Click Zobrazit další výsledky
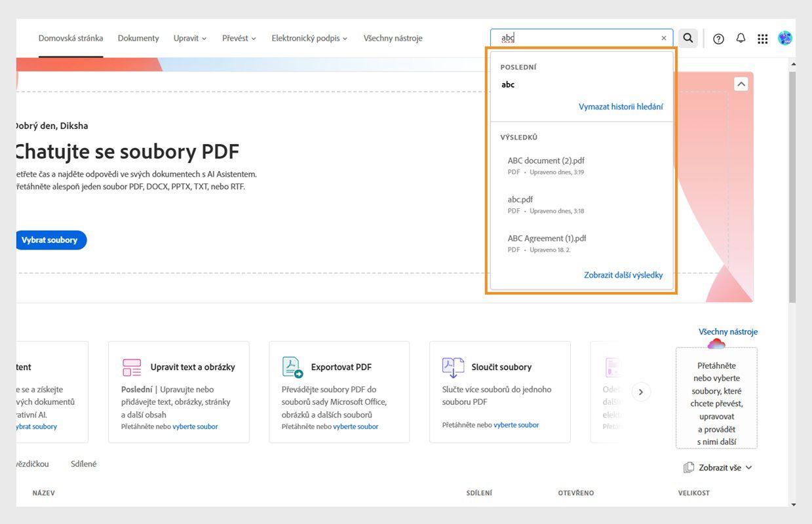This screenshot has height=524, width=812. [x=623, y=275]
